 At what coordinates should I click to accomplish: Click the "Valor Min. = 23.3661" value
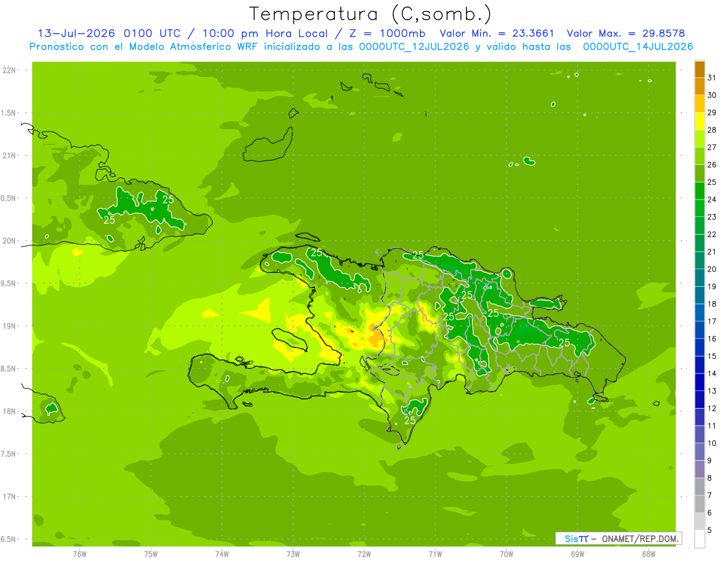(497, 33)
